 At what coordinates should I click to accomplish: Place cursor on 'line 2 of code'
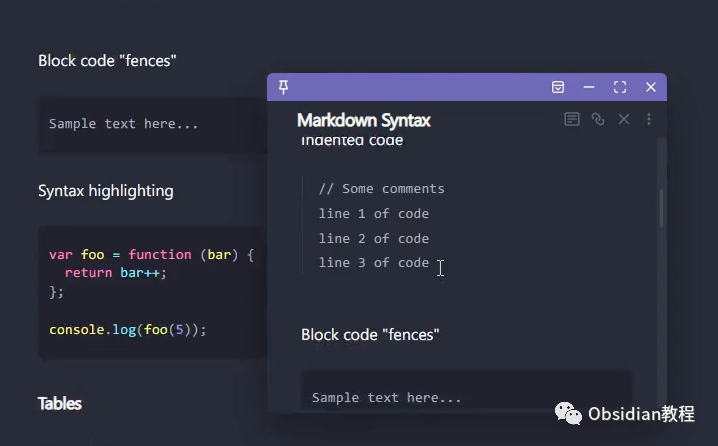pyautogui.click(x=374, y=239)
